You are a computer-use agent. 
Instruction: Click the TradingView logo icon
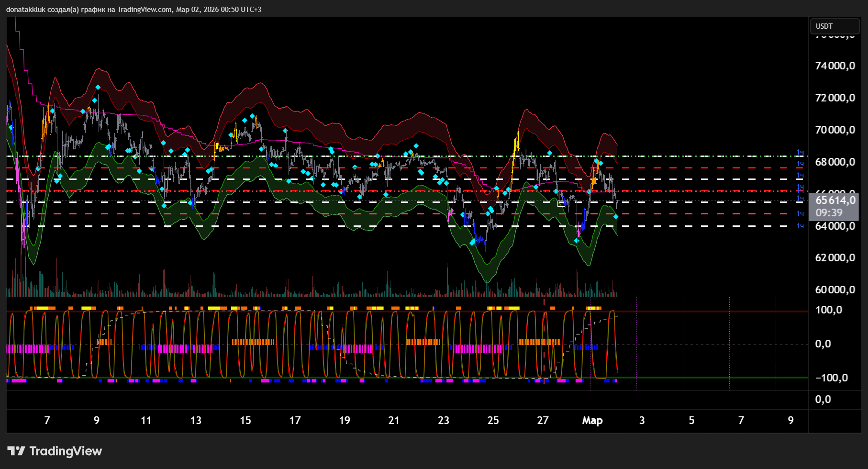coord(16,451)
